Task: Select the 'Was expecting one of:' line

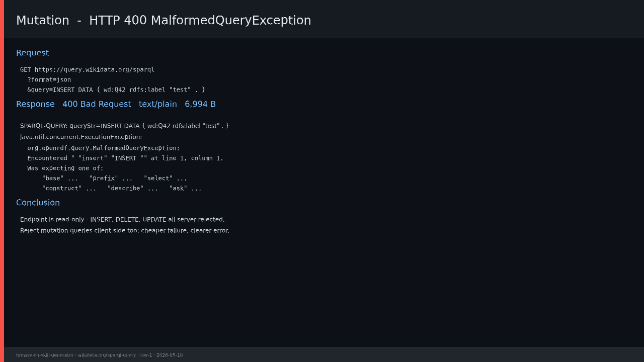Action: 65,168
